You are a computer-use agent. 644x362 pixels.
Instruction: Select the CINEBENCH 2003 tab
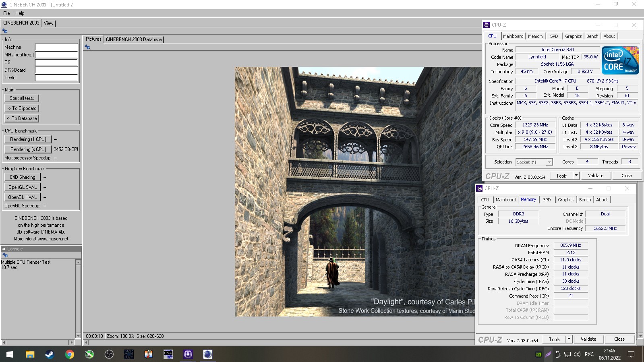21,23
